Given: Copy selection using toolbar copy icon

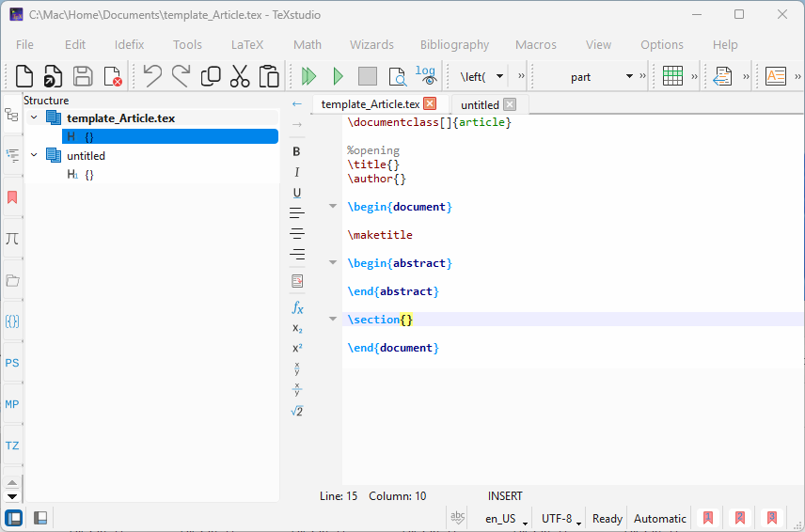Looking at the screenshot, I should coord(211,76).
